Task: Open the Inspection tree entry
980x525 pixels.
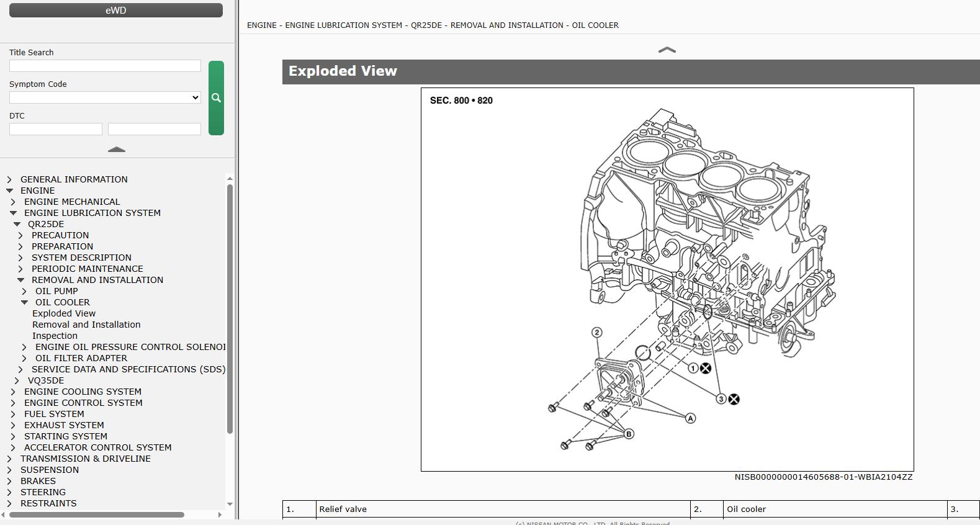Action: coord(55,336)
